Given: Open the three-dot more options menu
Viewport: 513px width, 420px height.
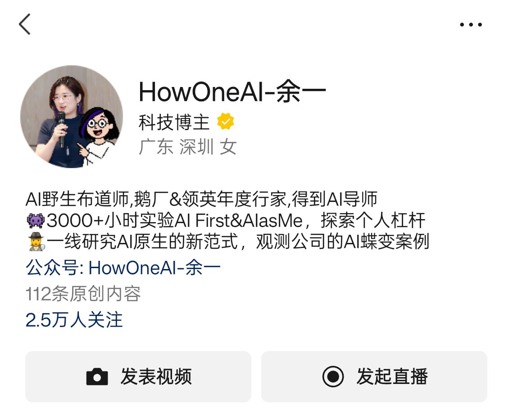Looking at the screenshot, I should click(471, 24).
